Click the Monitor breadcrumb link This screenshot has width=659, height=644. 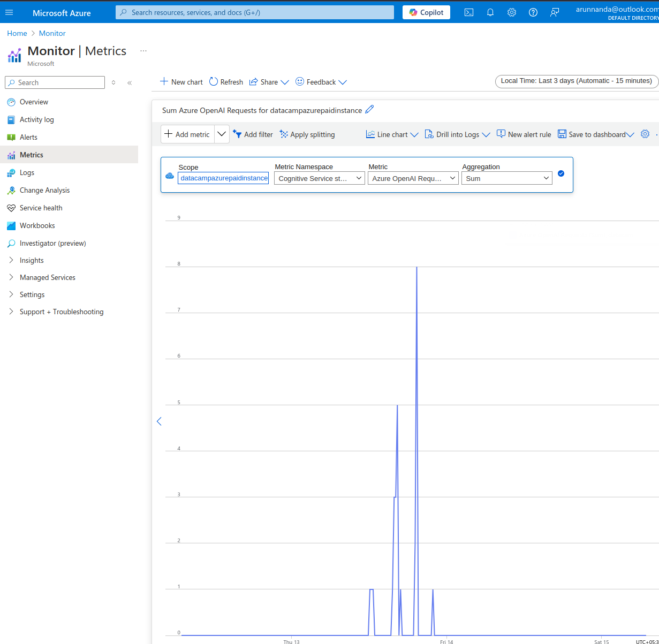[52, 33]
